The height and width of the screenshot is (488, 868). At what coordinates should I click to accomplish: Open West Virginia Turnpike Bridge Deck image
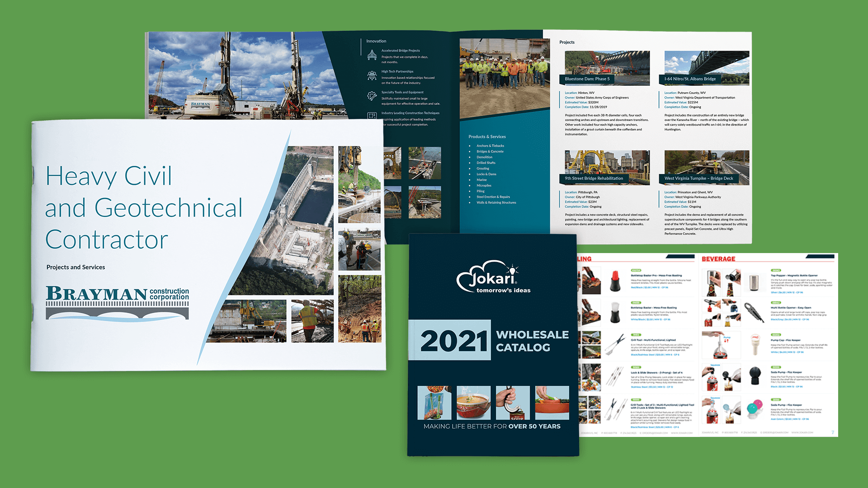pyautogui.click(x=706, y=164)
